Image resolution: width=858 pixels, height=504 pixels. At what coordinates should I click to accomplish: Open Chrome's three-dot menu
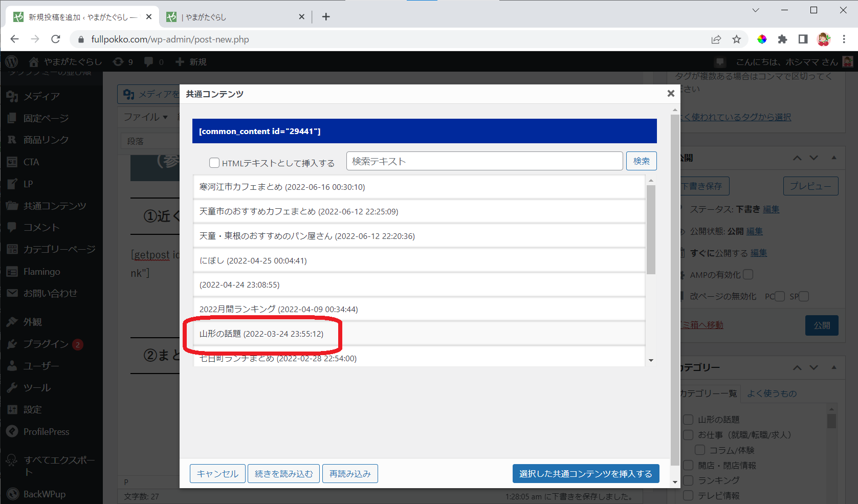(844, 39)
